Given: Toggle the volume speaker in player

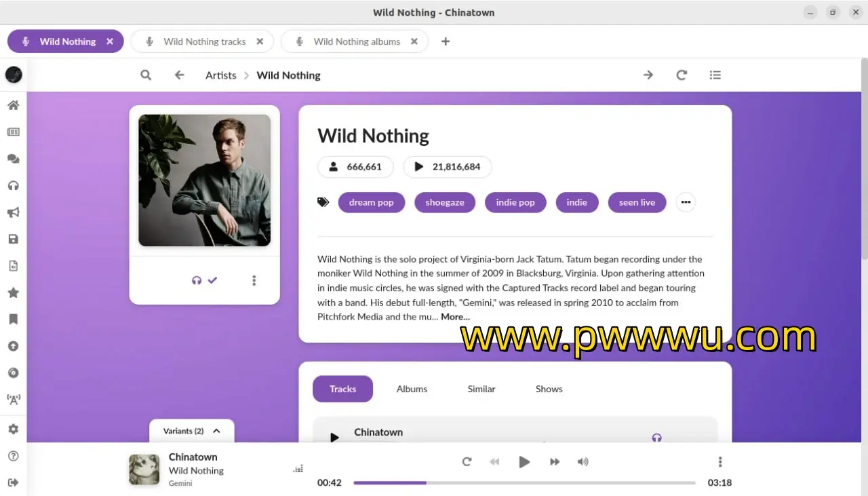Looking at the screenshot, I should point(583,461).
